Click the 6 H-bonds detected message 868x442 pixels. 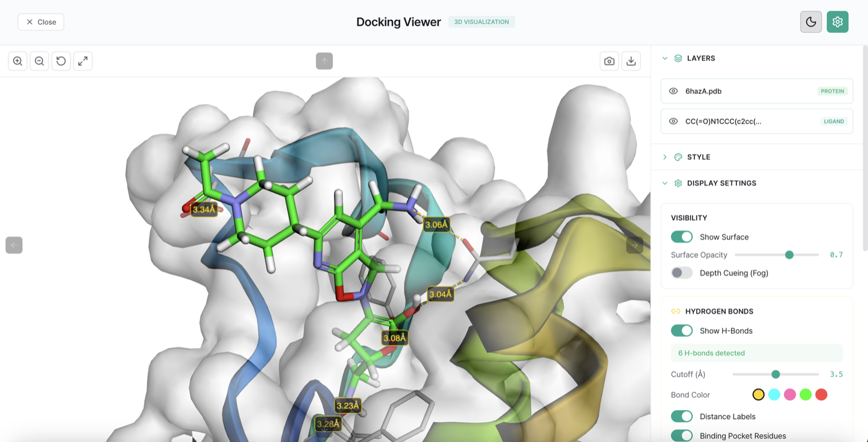click(x=756, y=353)
